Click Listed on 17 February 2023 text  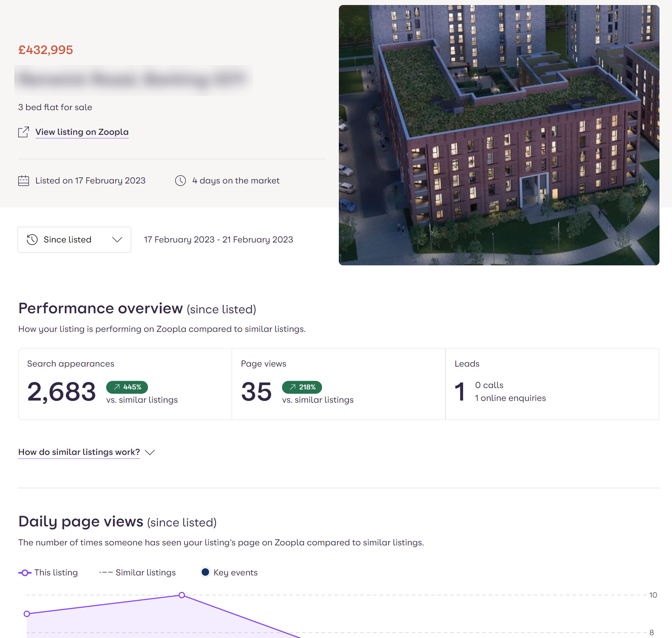pyautogui.click(x=90, y=181)
